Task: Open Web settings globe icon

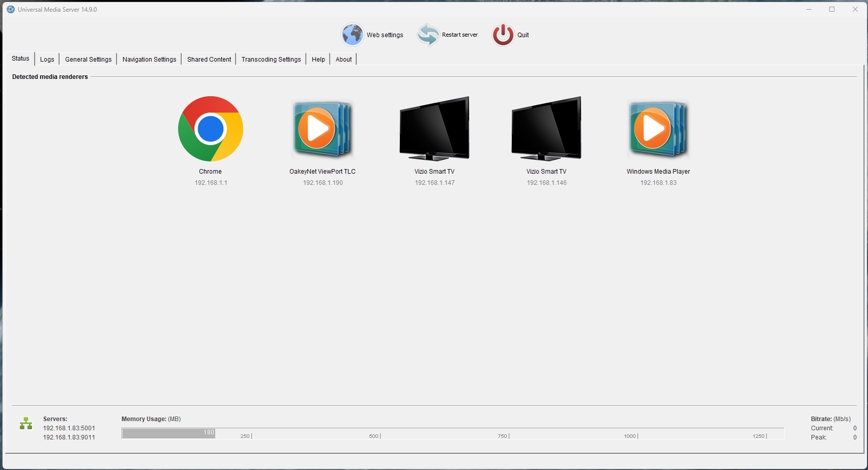Action: point(352,35)
